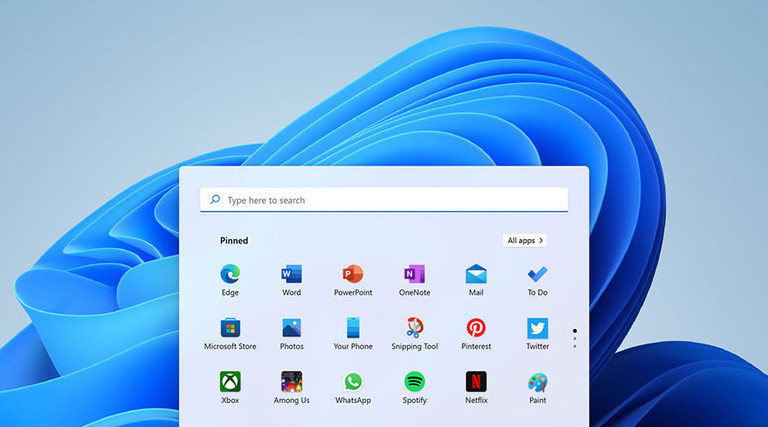Open the Mail app
768x427 pixels.
pyautogui.click(x=476, y=280)
